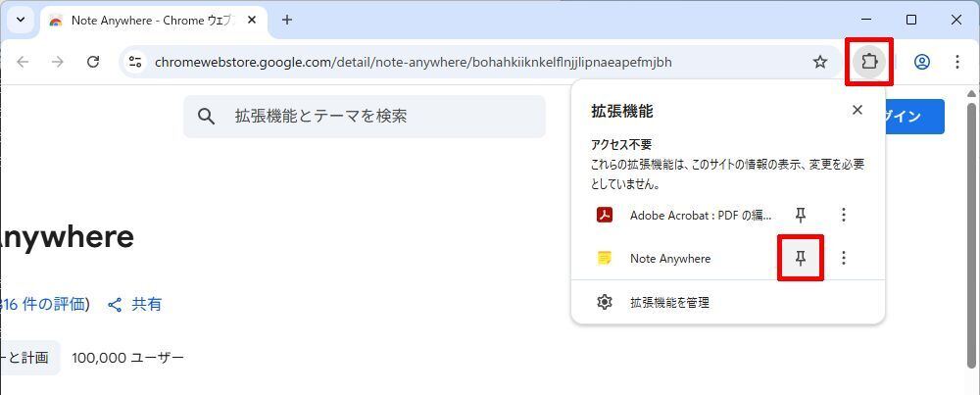The image size is (980, 395).
Task: Click the アクセス不要 heading text
Action: [x=621, y=144]
